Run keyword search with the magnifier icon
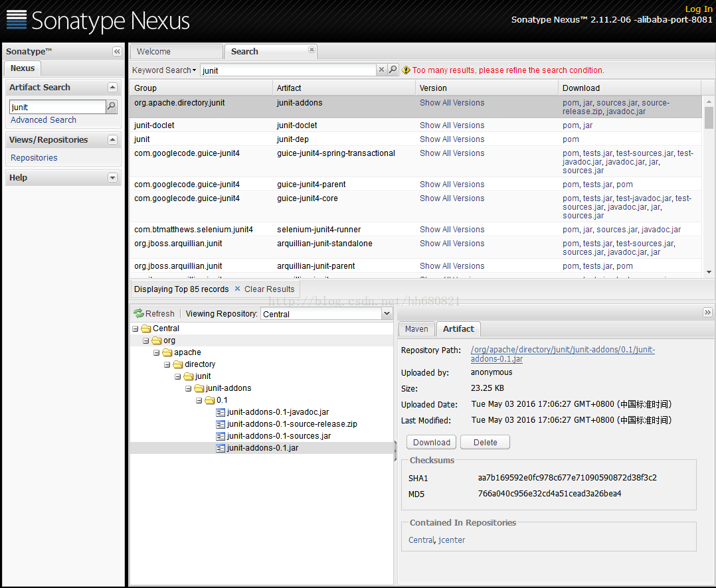Screen dimensions: 716x588 pos(393,70)
